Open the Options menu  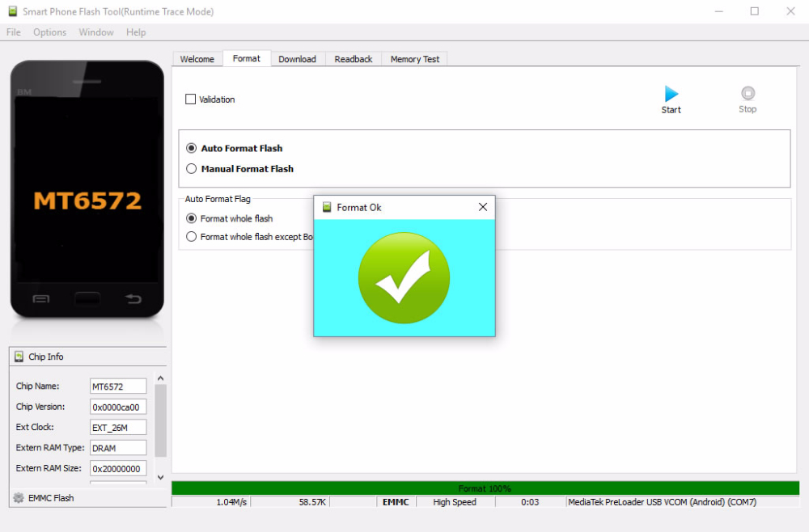[x=49, y=32]
